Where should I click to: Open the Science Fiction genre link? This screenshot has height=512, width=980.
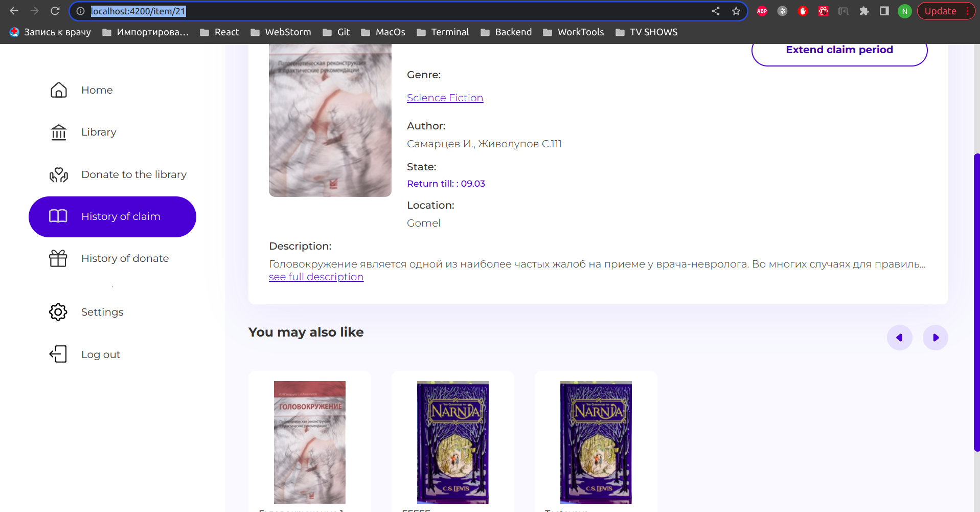coord(445,97)
